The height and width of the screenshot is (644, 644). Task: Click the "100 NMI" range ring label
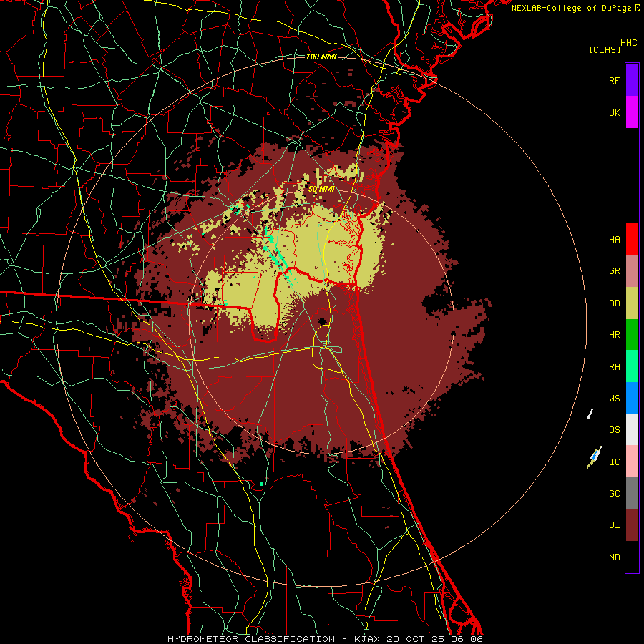tap(321, 57)
